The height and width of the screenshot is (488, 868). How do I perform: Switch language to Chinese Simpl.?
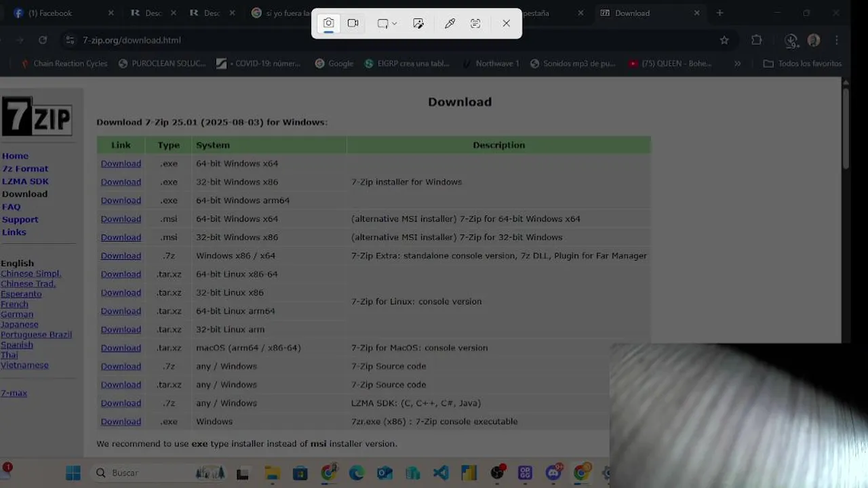pos(31,274)
